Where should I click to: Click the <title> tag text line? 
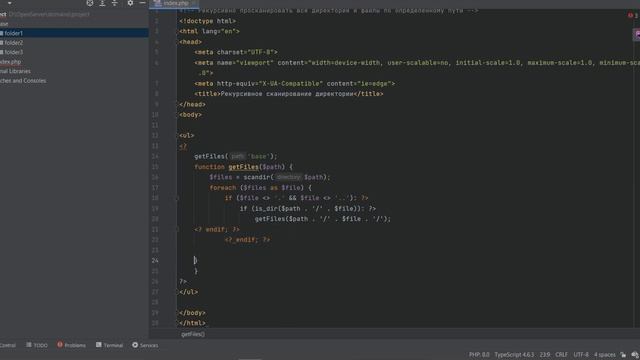pyautogui.click(x=289, y=94)
